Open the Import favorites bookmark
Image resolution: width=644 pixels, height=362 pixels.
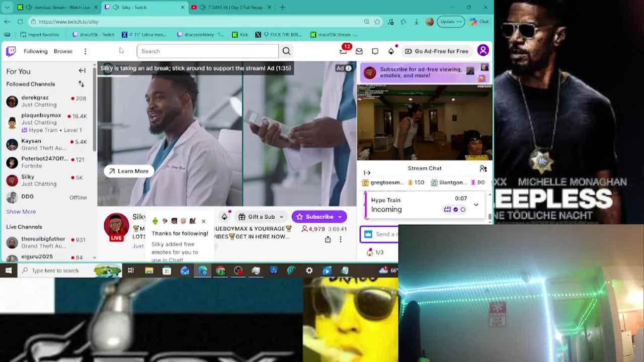pyautogui.click(x=39, y=35)
